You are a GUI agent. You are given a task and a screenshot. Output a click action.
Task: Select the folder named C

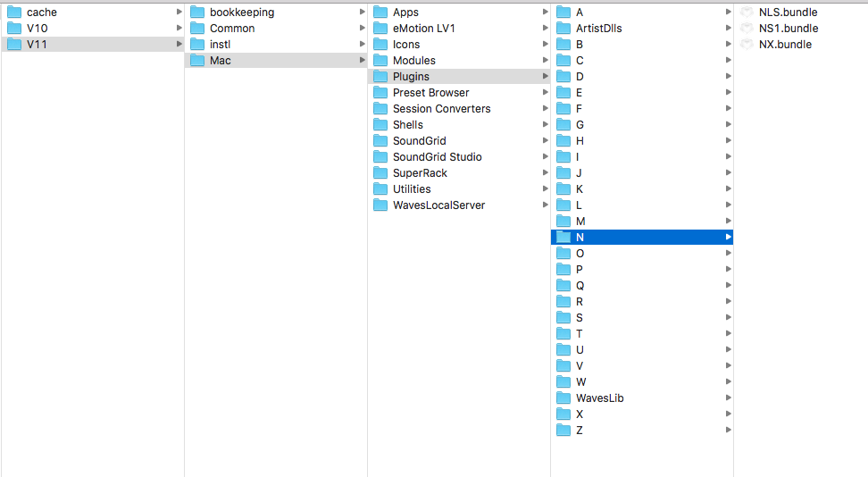[642, 61]
